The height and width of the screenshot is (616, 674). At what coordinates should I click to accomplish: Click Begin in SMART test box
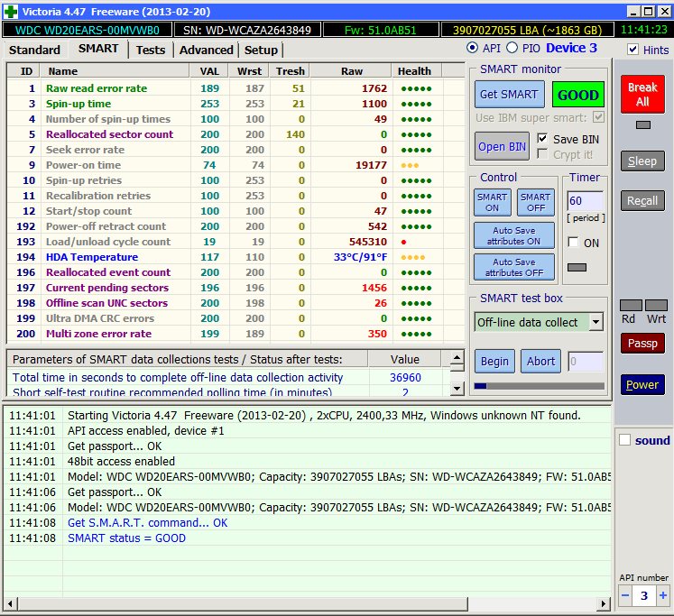coord(494,362)
